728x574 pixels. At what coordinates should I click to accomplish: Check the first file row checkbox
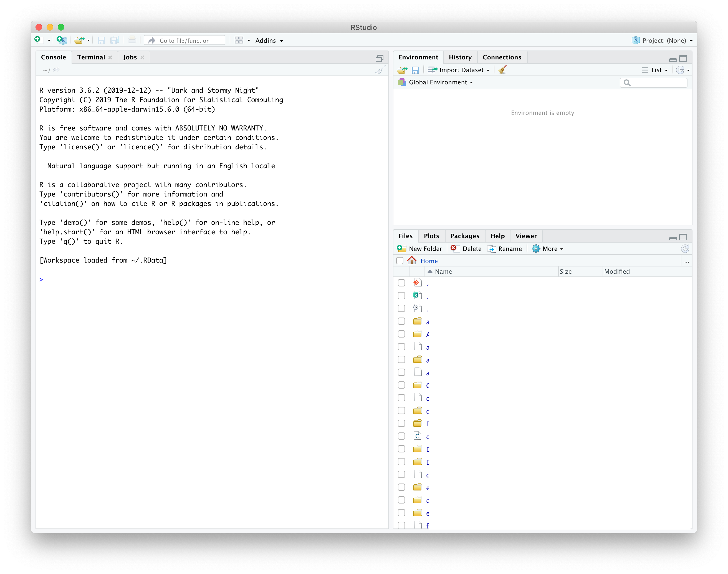pos(401,283)
